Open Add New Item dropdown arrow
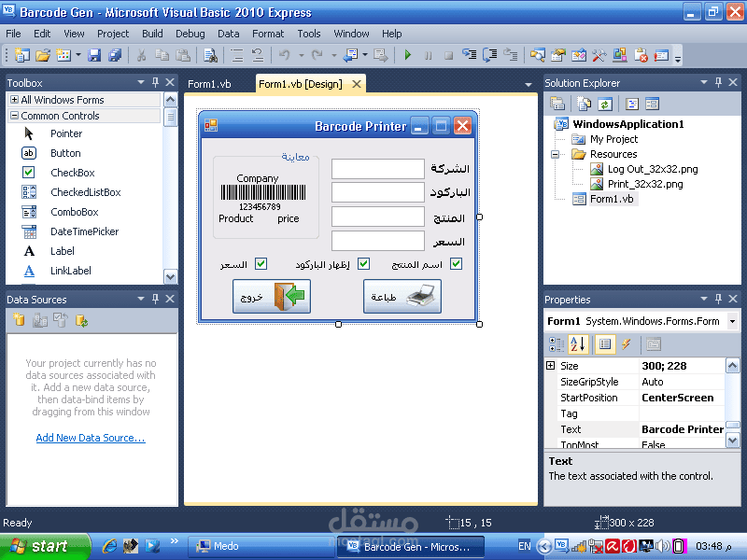 (78, 55)
